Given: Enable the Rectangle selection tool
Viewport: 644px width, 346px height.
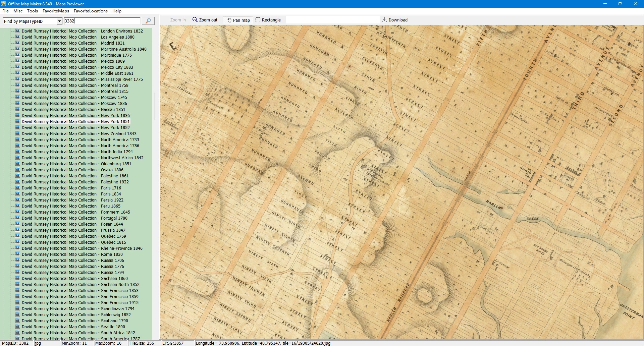Looking at the screenshot, I should [x=268, y=20].
